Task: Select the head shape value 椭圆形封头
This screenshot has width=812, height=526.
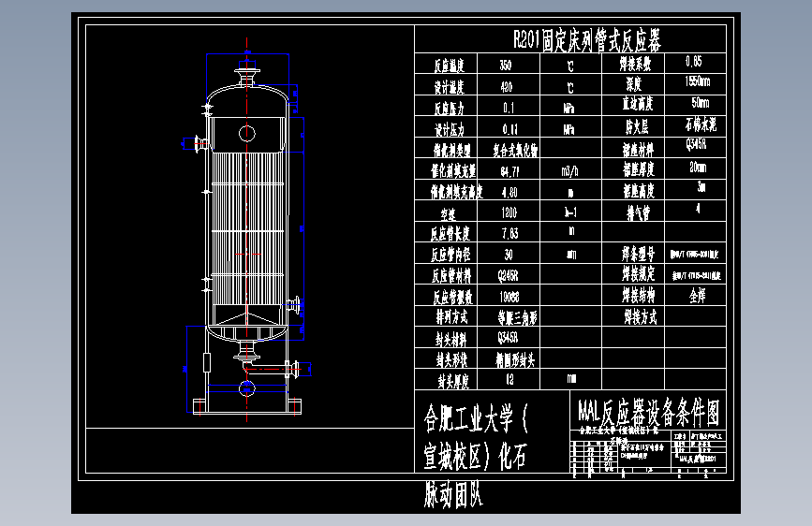Action: [x=515, y=359]
